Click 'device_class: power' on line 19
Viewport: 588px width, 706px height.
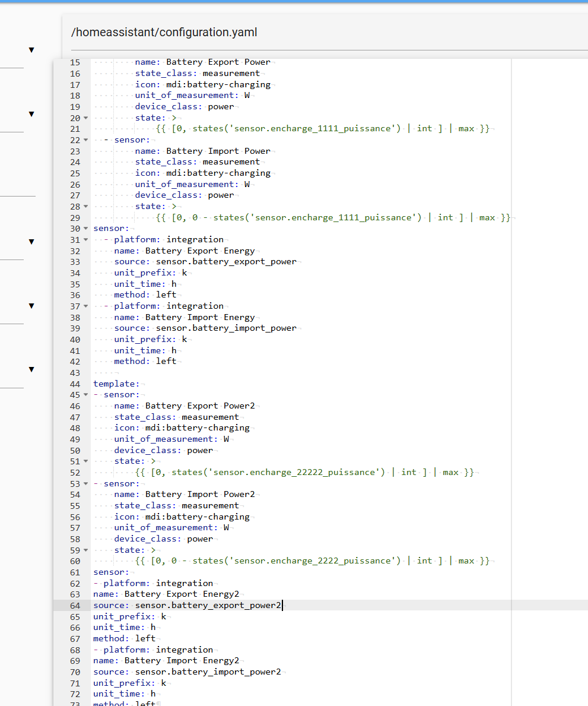185,107
